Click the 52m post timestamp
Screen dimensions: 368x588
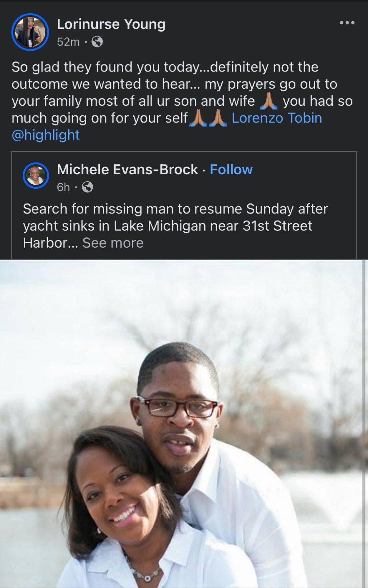point(68,42)
